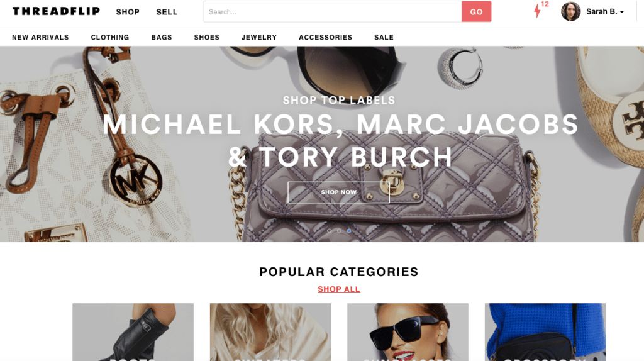
Task: Focus the Search input field
Action: (x=332, y=11)
